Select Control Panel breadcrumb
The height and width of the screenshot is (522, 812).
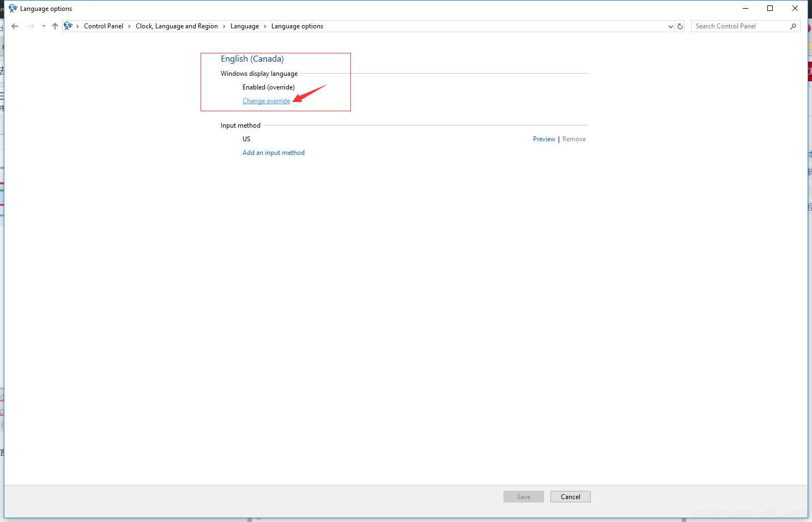click(x=104, y=26)
